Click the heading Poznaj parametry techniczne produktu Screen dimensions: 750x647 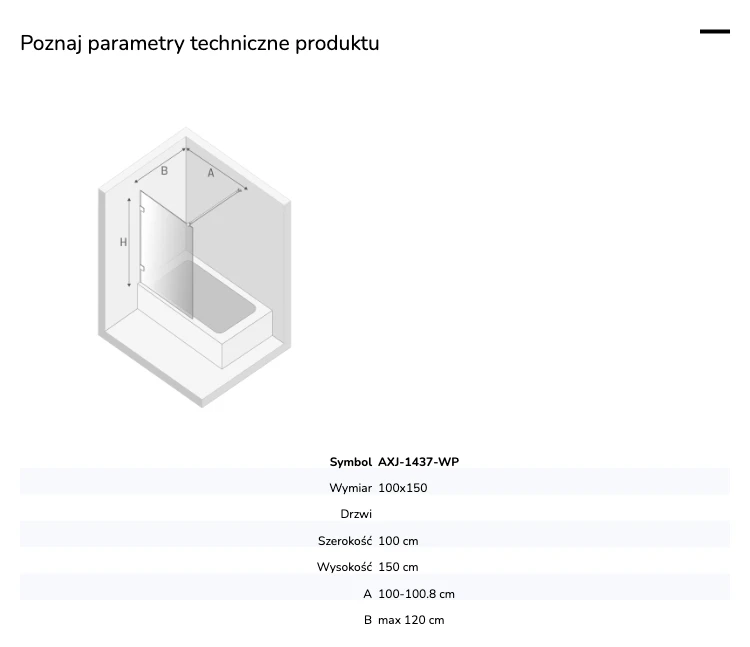[200, 43]
